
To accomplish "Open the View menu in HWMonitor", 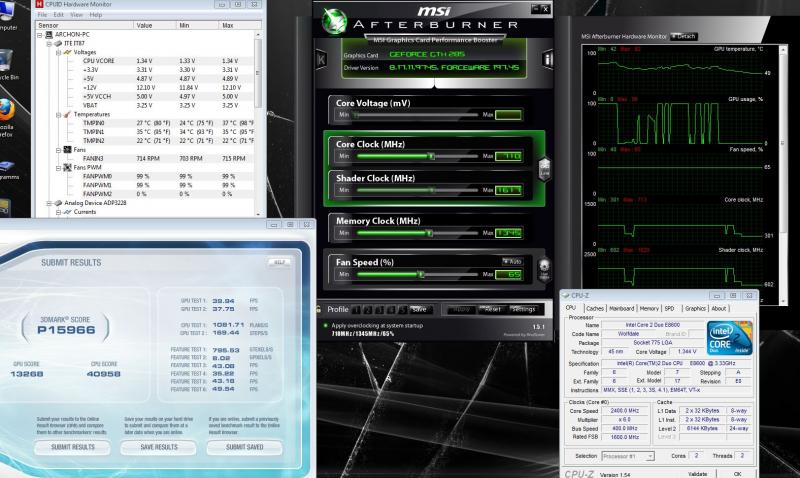I will 76,15.
